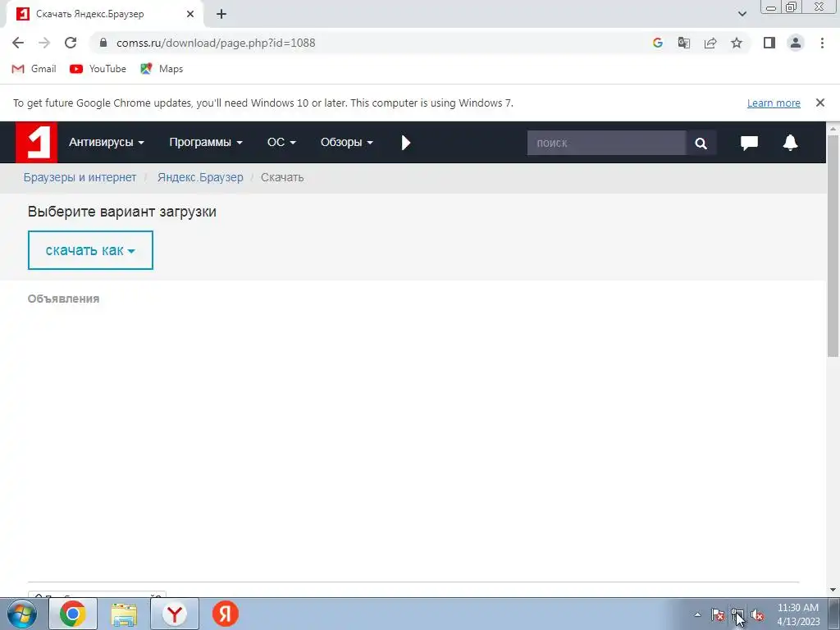Open the Gmail bookmark
Screen dimensions: 840x630
click(x=34, y=69)
